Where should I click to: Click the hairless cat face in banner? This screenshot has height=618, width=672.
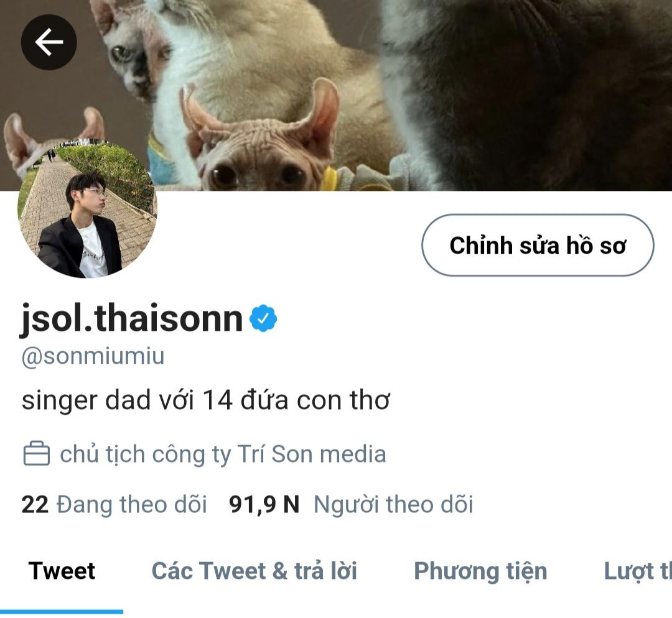[258, 154]
